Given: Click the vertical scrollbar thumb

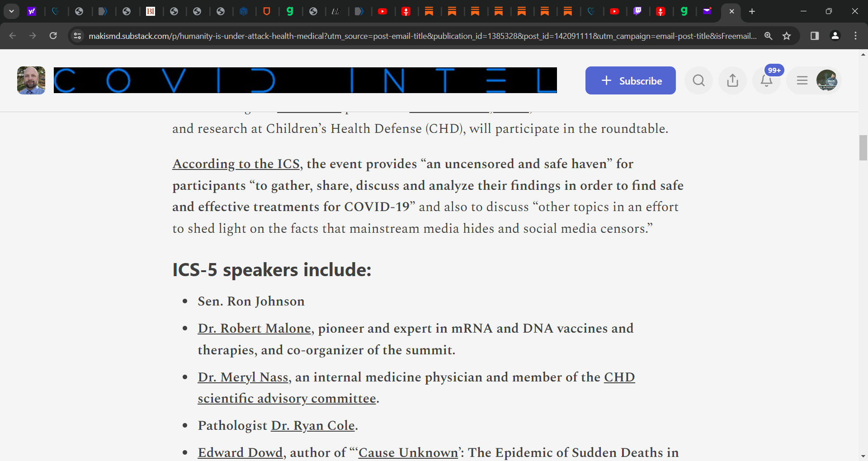Looking at the screenshot, I should pos(863,148).
